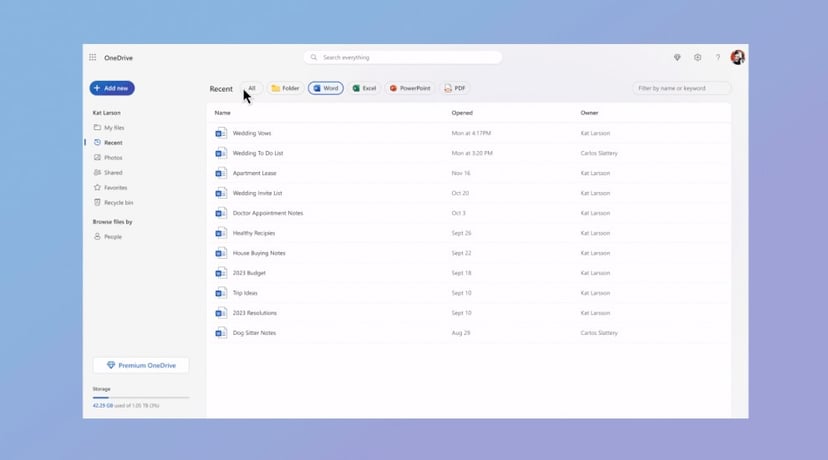
Task: Open the settings gear icon
Action: pyautogui.click(x=698, y=58)
